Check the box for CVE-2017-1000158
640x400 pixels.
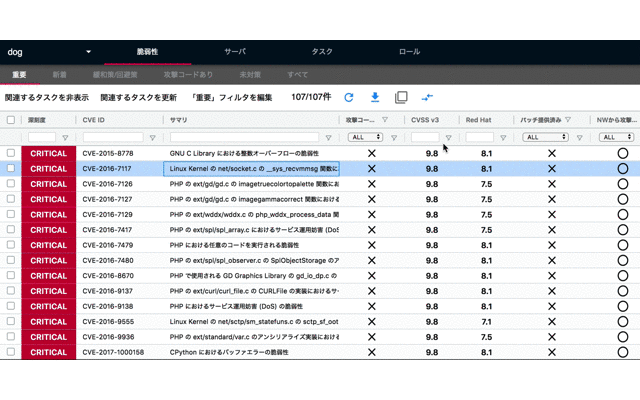coord(11,352)
